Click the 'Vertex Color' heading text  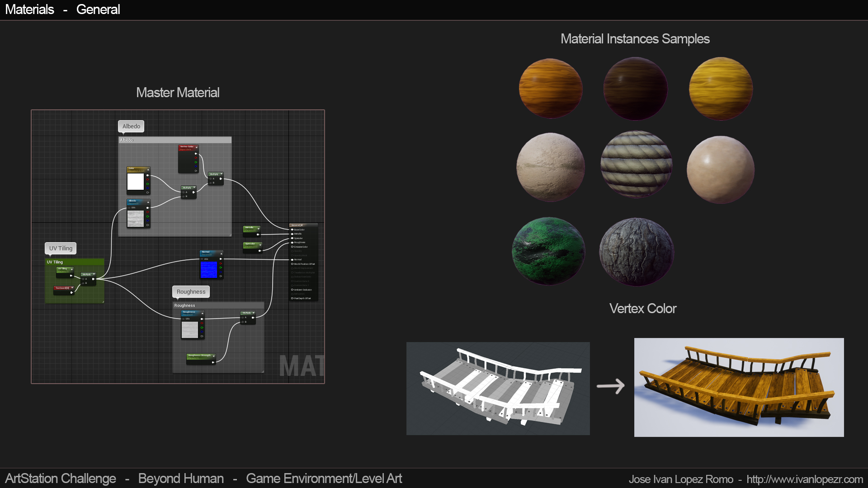coord(643,309)
